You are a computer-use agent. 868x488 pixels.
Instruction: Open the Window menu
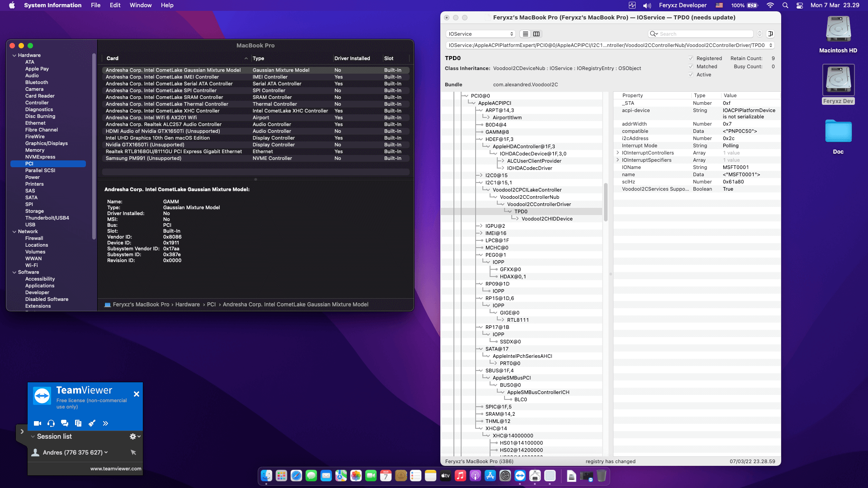141,5
